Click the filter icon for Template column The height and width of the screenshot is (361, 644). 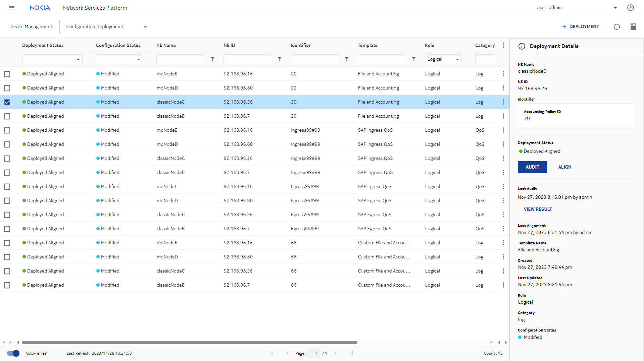(x=414, y=59)
